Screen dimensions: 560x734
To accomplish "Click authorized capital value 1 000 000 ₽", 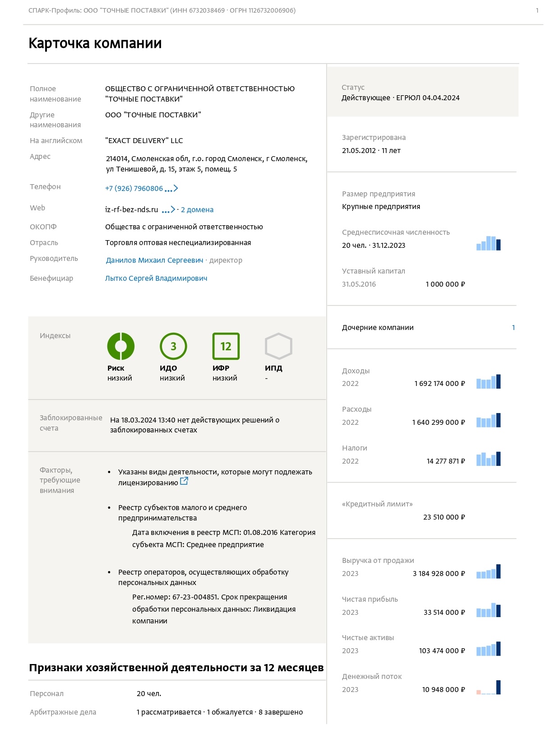I will coord(445,284).
